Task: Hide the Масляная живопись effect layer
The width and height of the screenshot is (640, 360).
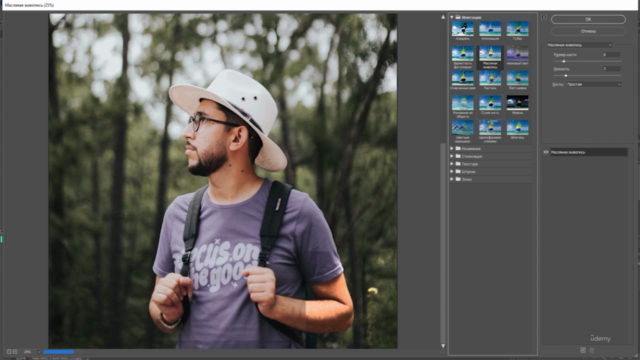Action: tap(546, 152)
